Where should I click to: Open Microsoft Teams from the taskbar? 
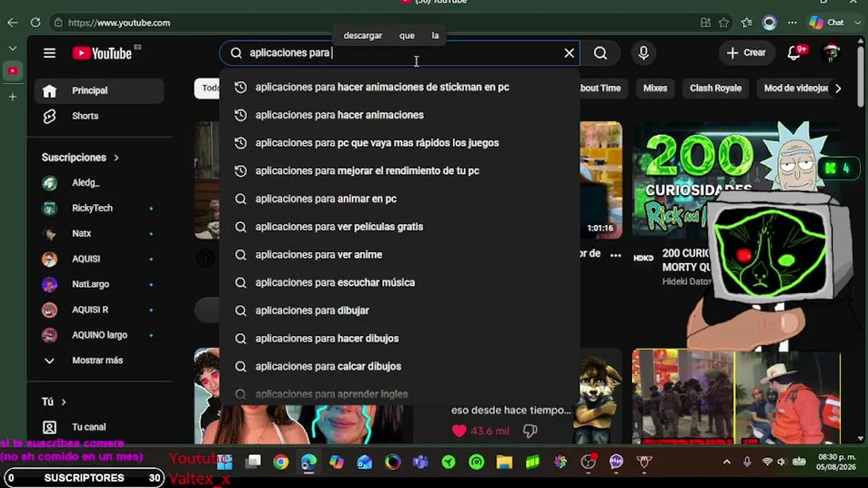click(x=420, y=462)
